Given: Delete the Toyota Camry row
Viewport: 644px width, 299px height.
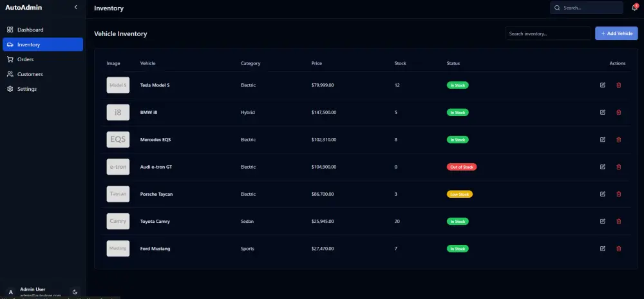Looking at the screenshot, I should click(618, 222).
